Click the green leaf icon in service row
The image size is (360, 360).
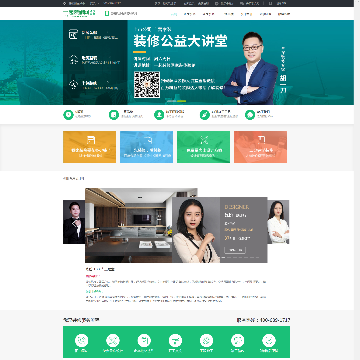205,115
